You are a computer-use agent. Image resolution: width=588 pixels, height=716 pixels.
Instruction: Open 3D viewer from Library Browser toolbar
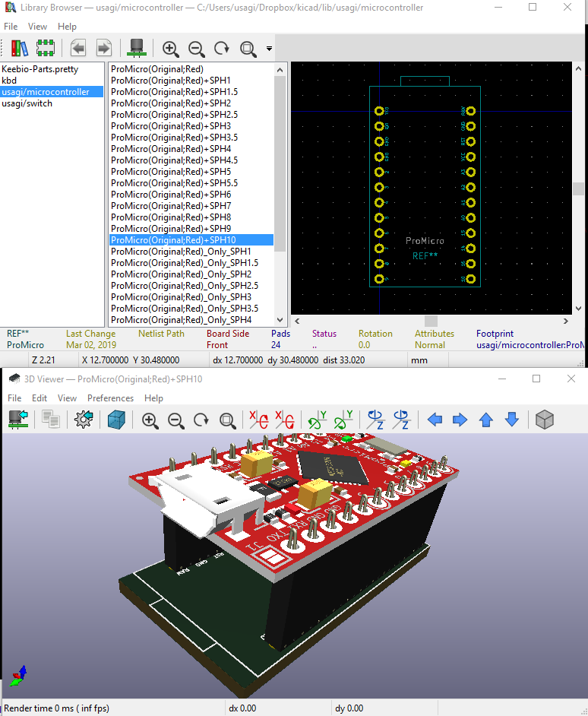pos(137,48)
